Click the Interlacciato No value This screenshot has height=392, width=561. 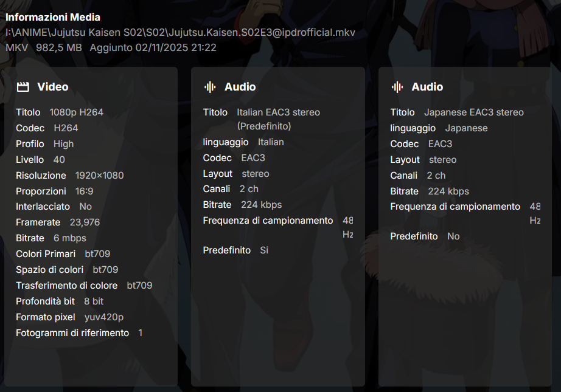click(x=86, y=207)
